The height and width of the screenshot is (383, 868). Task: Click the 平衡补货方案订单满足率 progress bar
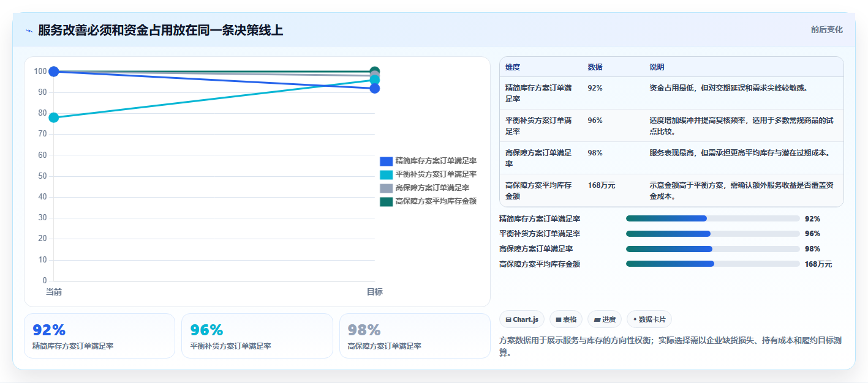click(x=712, y=234)
